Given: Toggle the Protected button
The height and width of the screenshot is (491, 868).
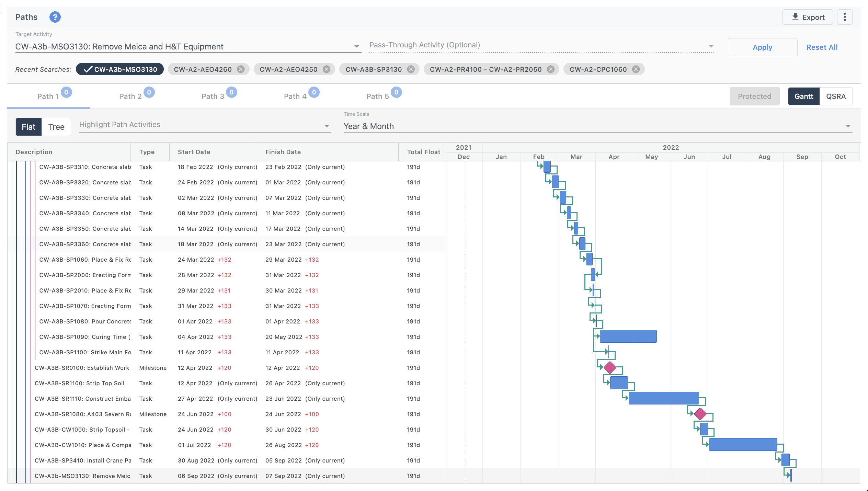Looking at the screenshot, I should 754,96.
